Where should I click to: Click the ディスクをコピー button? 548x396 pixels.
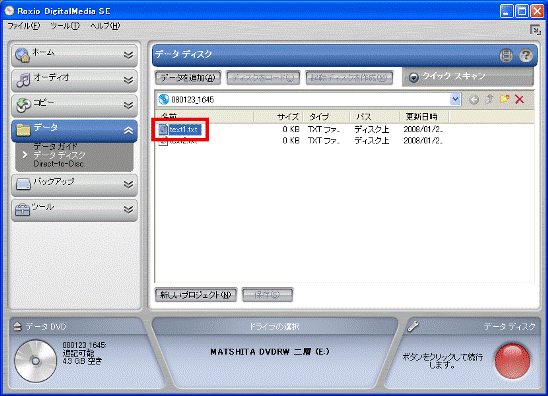(x=263, y=78)
